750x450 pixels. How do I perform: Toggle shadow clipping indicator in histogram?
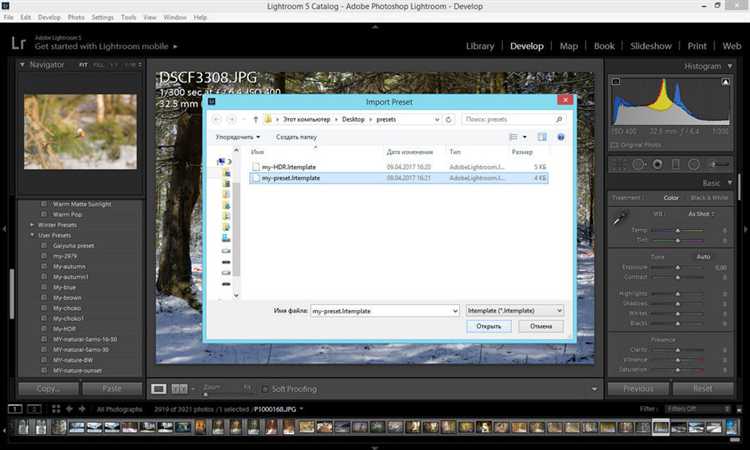point(616,82)
